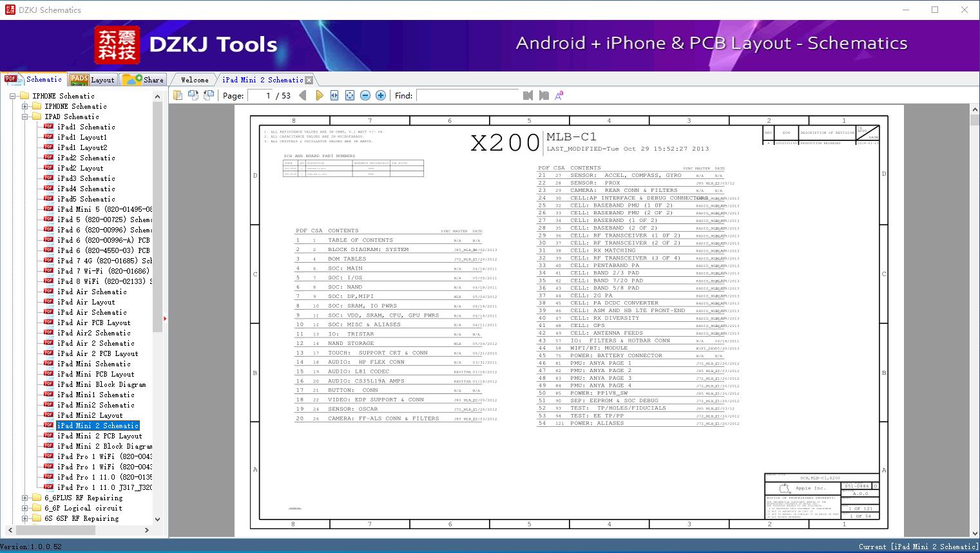The image size is (980, 553).
Task: Find the next search match
Action: coord(544,95)
